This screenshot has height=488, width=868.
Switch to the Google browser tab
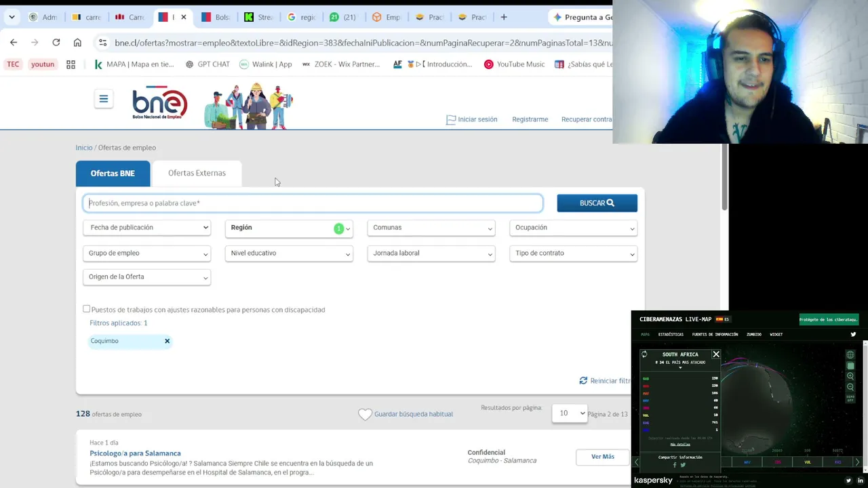pos(301,17)
